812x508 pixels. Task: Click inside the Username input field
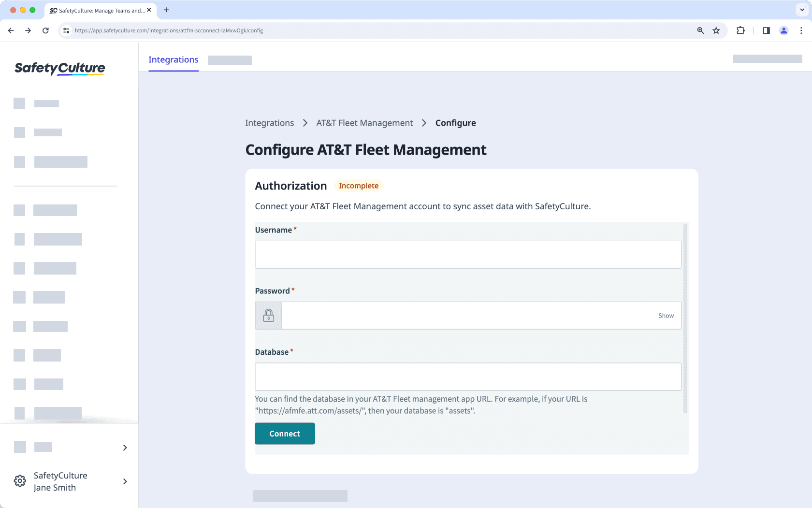coord(468,255)
